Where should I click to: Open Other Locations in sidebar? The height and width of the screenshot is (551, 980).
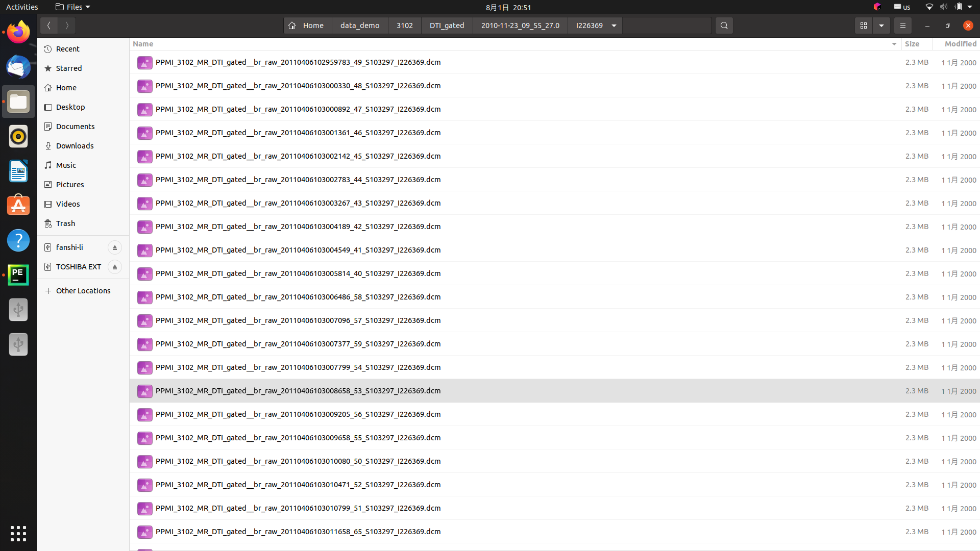tap(83, 291)
